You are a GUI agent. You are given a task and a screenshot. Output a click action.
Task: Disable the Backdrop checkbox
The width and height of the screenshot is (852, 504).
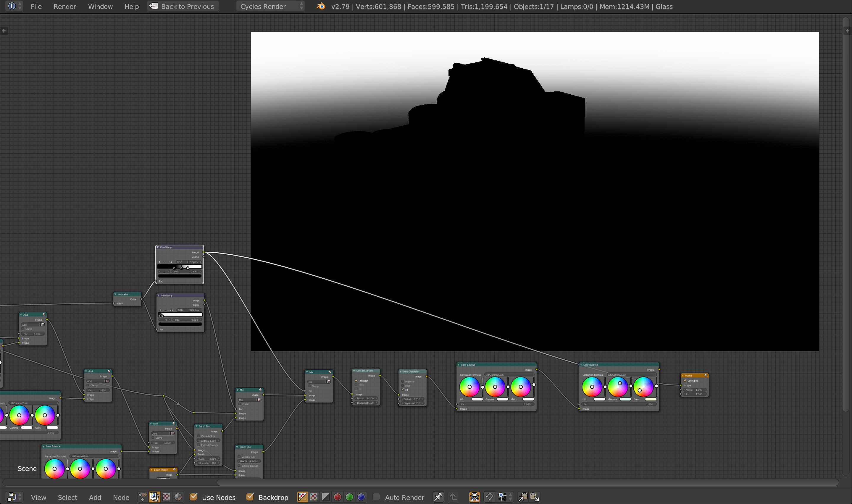pyautogui.click(x=250, y=497)
